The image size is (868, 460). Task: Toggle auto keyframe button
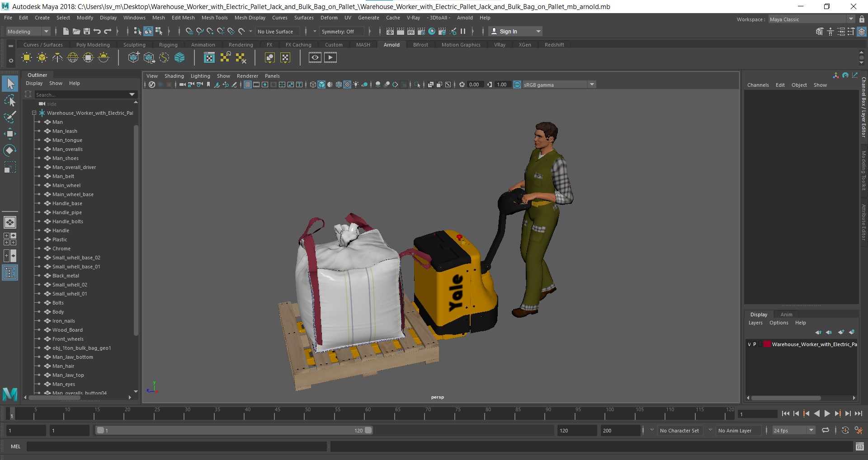845,431
